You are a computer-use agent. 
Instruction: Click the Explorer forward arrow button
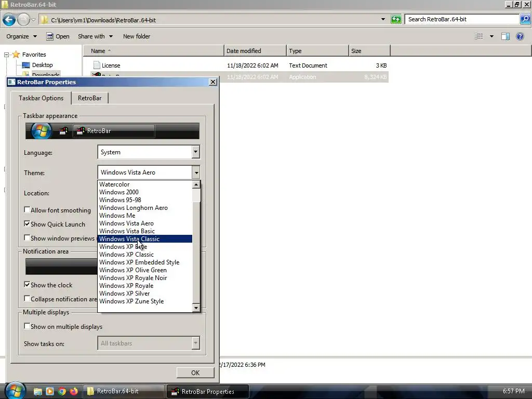pyautogui.click(x=23, y=20)
